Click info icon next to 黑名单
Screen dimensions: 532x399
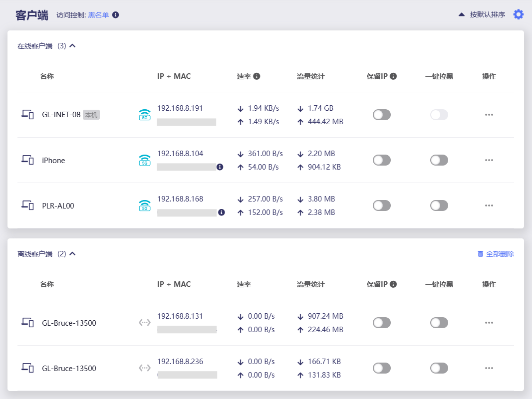pos(115,15)
